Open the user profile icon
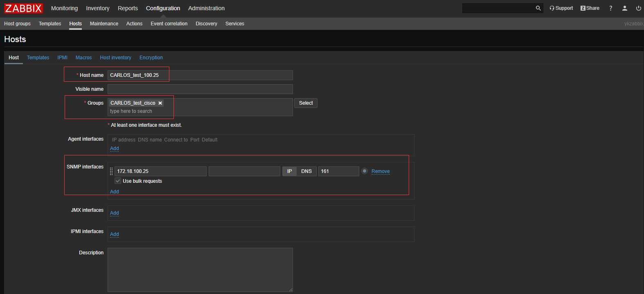This screenshot has width=644, height=294. click(625, 8)
